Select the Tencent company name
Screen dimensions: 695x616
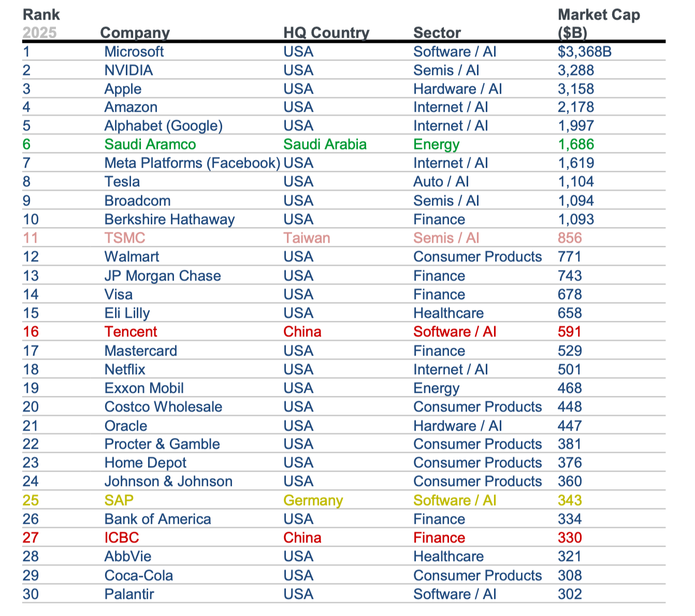click(x=131, y=332)
